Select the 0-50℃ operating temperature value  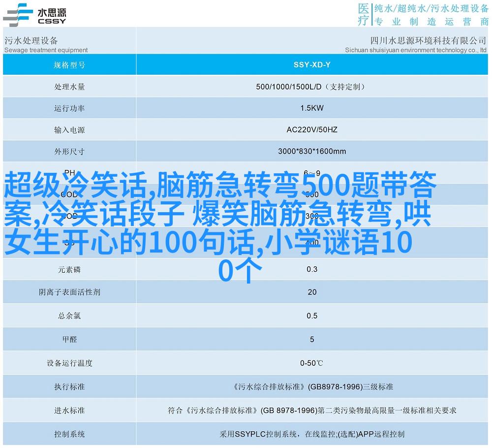tap(312, 363)
